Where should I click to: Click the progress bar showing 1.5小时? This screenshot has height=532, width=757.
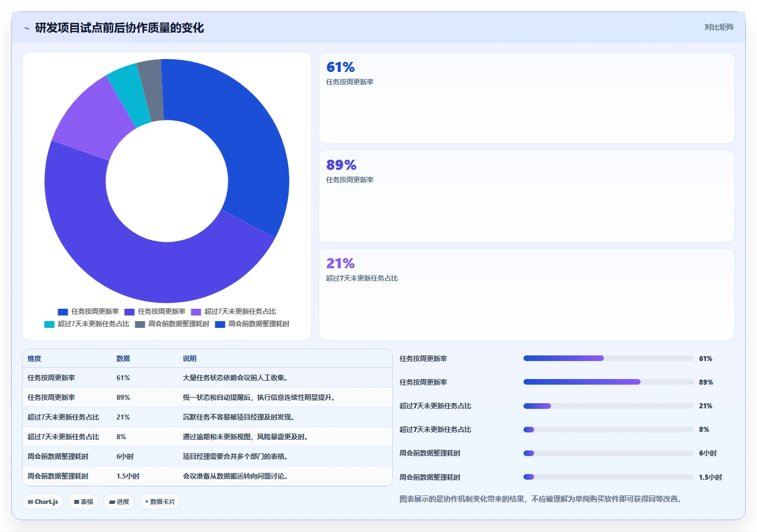(608, 477)
